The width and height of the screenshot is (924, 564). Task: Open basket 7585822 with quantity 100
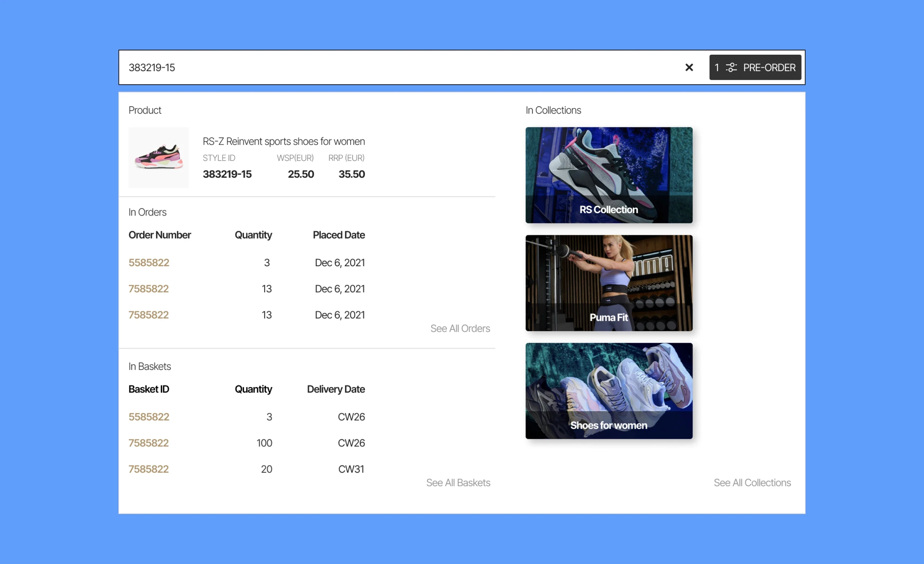pyautogui.click(x=149, y=443)
